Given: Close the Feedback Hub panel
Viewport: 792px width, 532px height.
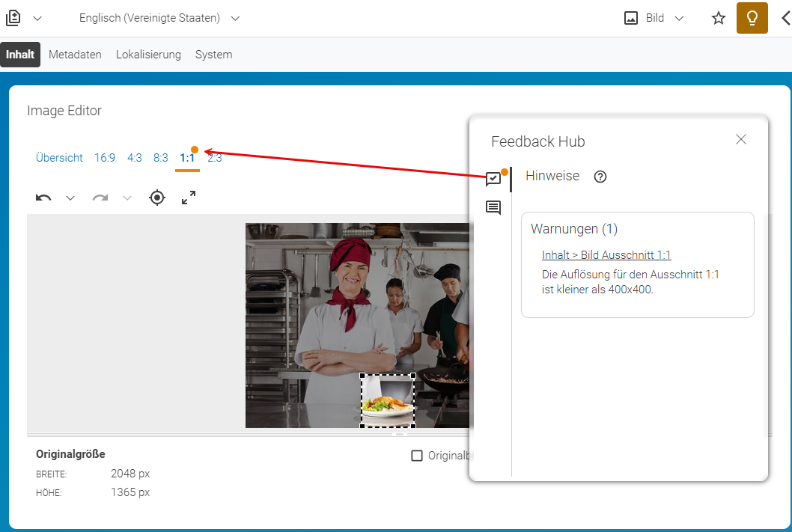Looking at the screenshot, I should click(741, 139).
